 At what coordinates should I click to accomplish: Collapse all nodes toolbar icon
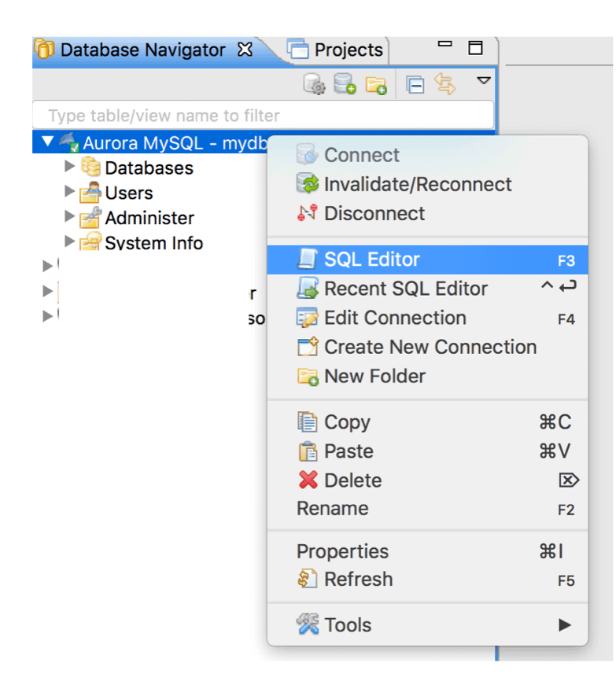(x=415, y=85)
